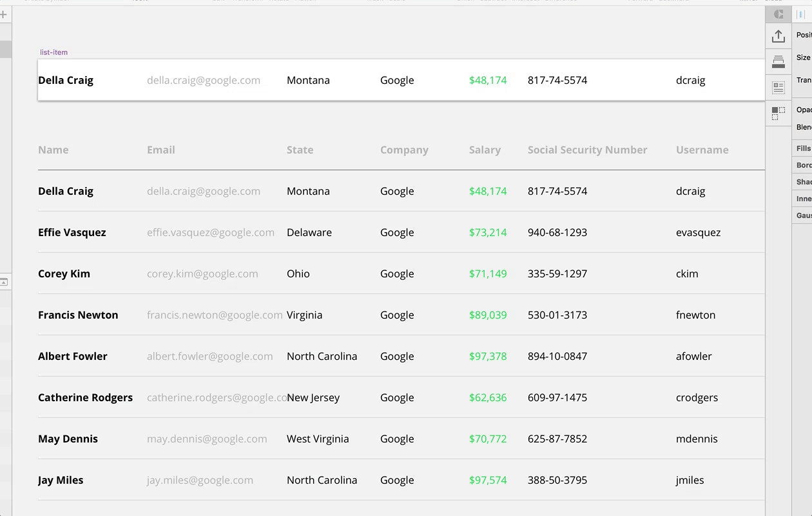Select the Ohio state cell

point(298,273)
